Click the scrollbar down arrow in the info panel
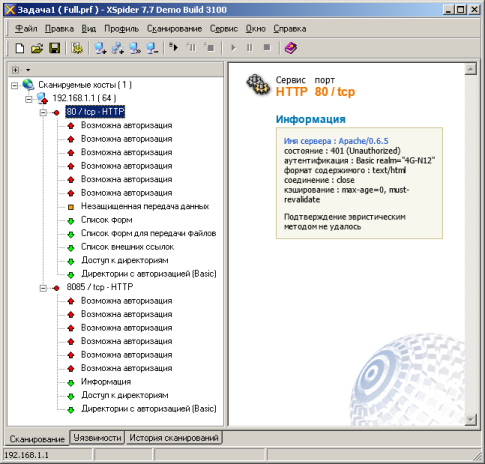This screenshot has width=485, height=464. (470, 420)
